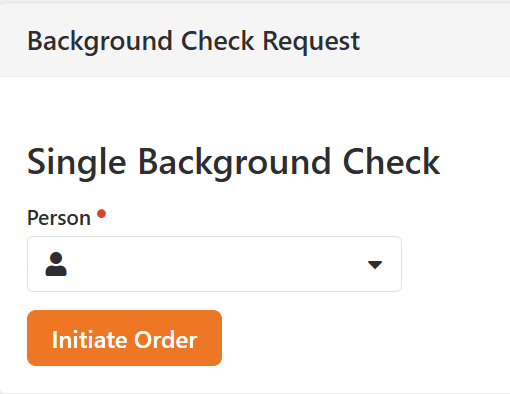Screen dimensions: 510x394
Task: Click the word "Background" in the panel header
Action: click(x=100, y=42)
